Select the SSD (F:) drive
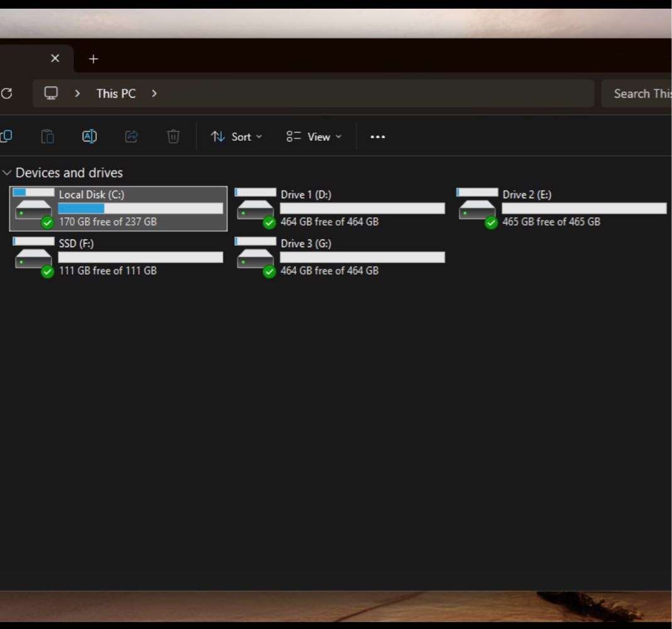The image size is (672, 629). pos(118,257)
